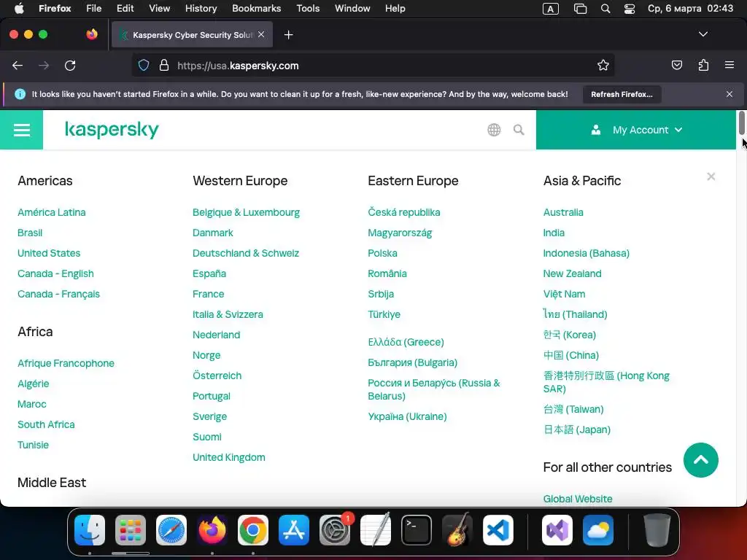This screenshot has height=560, width=747.
Task: Select 日本語 (Japan) region
Action: coord(577,429)
